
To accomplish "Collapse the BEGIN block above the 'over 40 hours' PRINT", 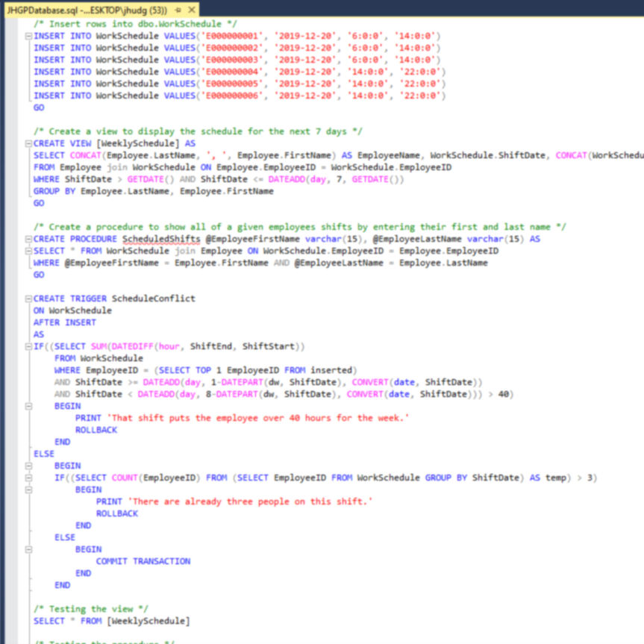I will (x=28, y=406).
